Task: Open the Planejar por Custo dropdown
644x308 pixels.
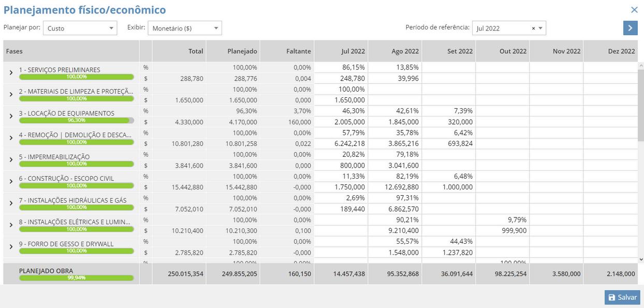Action: pyautogui.click(x=80, y=28)
